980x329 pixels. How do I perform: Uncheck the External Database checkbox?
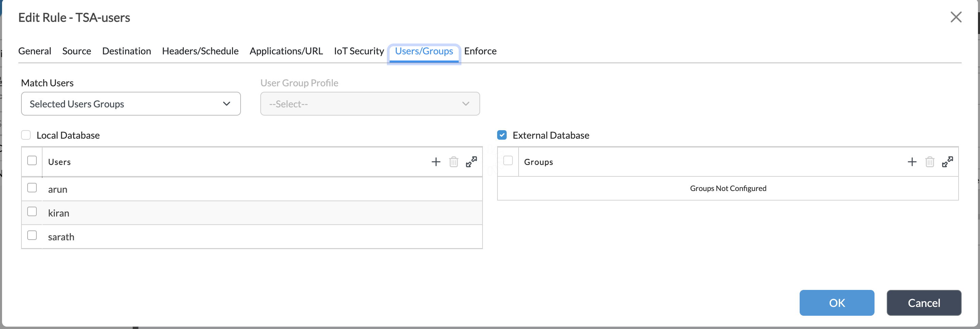502,135
